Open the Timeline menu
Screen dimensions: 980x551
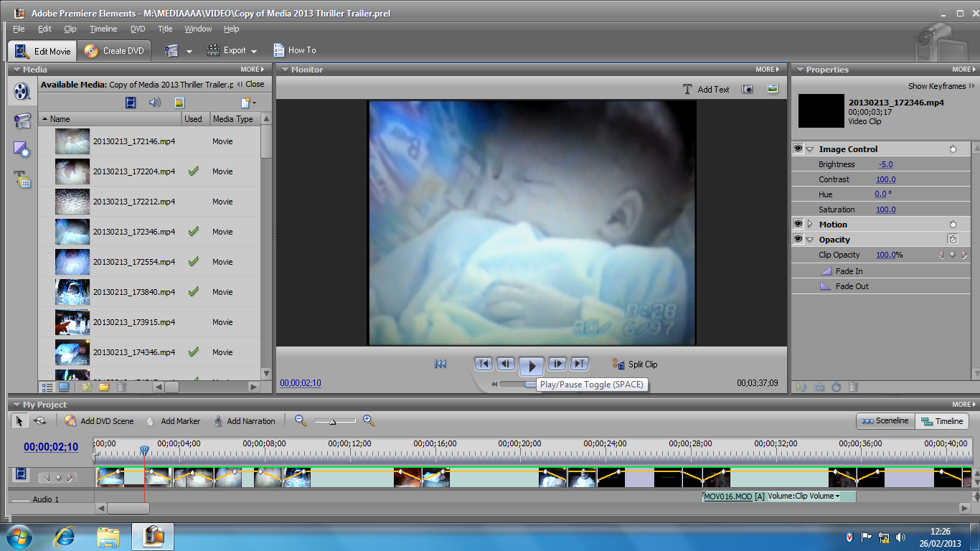(103, 29)
